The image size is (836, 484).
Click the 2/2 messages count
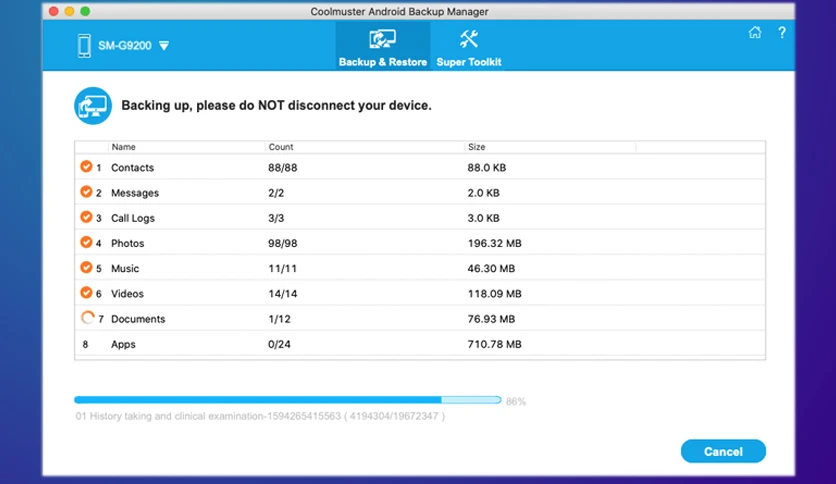point(276,193)
